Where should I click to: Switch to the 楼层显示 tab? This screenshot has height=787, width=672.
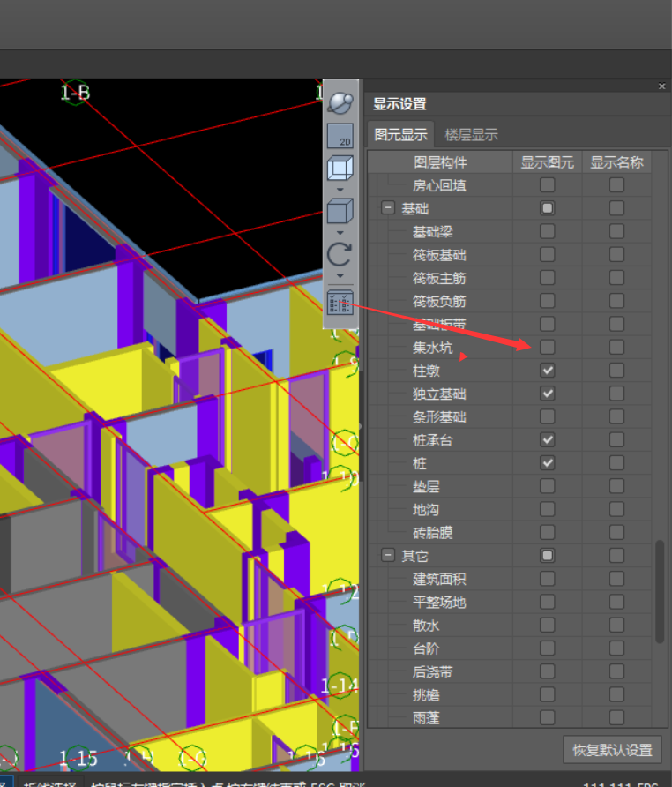tap(472, 135)
